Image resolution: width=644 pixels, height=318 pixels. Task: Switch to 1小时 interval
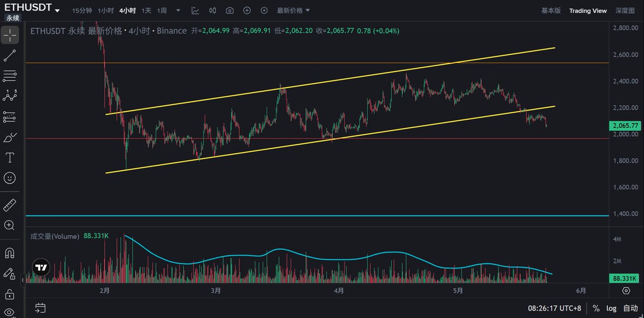coord(106,11)
